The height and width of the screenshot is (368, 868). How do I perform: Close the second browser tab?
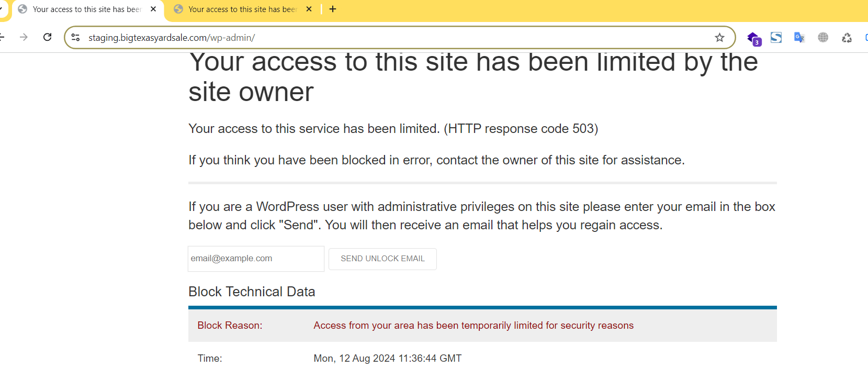pyautogui.click(x=309, y=9)
